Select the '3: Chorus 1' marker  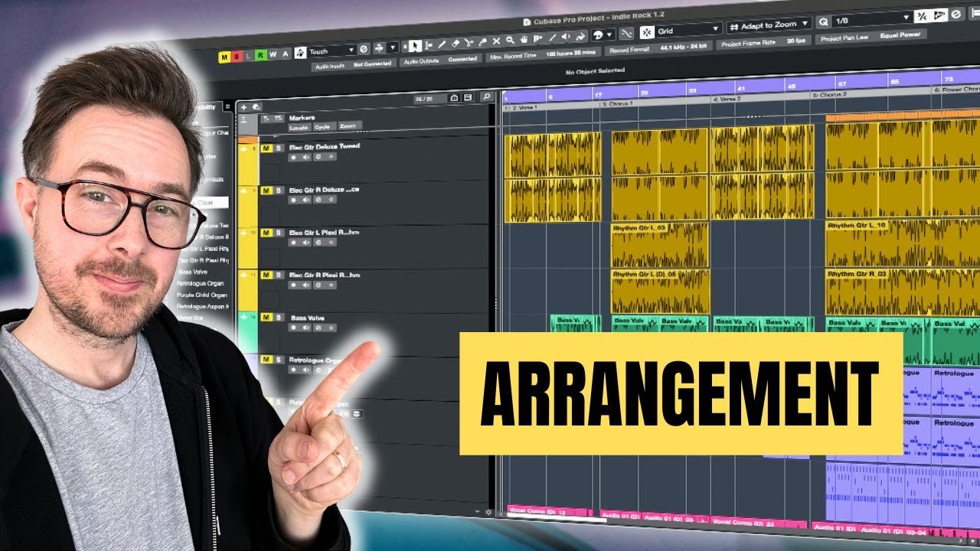pos(619,103)
